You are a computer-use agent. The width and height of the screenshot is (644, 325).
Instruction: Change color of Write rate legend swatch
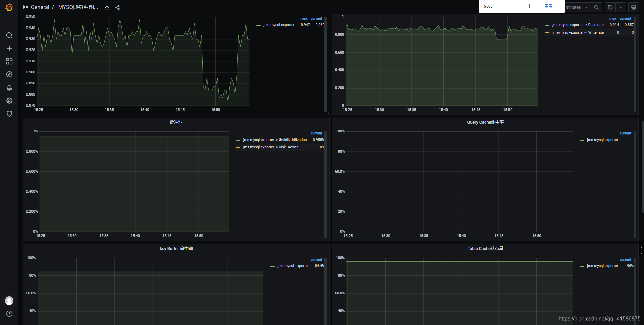coord(547,33)
